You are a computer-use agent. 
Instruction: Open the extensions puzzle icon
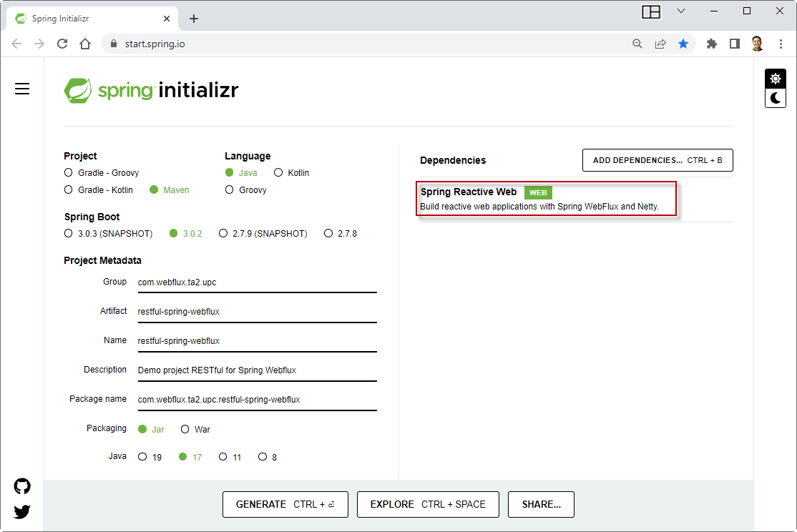[x=712, y=44]
